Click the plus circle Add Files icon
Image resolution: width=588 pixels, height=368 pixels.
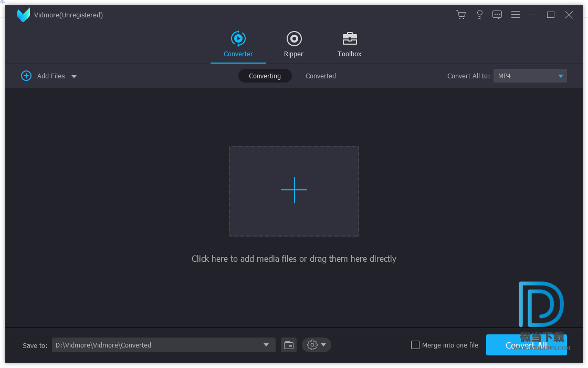(26, 76)
